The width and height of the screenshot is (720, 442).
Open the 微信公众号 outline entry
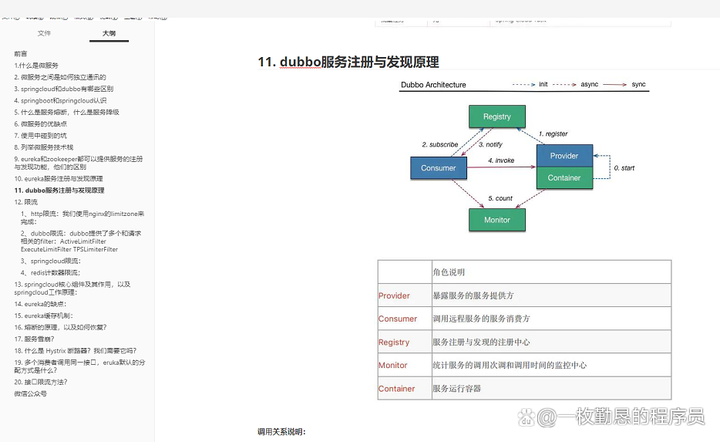30,394
